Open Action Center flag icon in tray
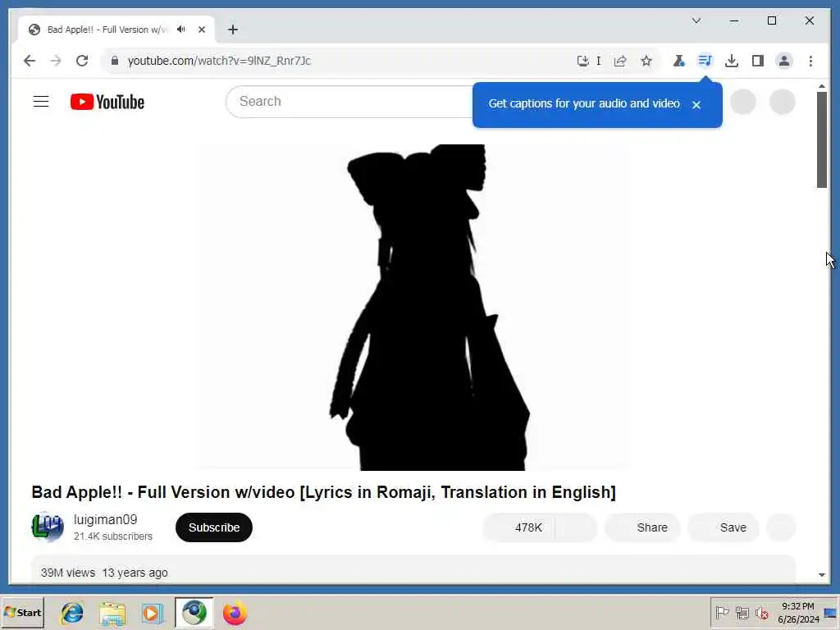The image size is (840, 630). [x=722, y=613]
